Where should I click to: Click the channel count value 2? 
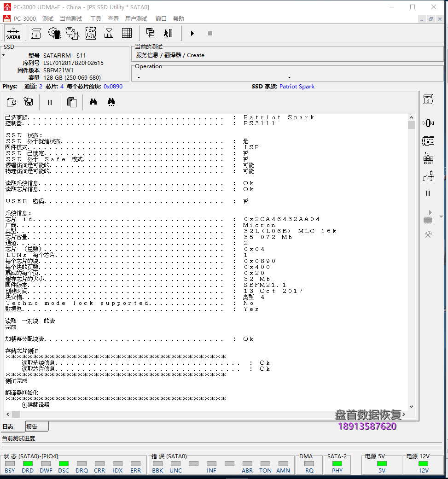tap(41, 87)
